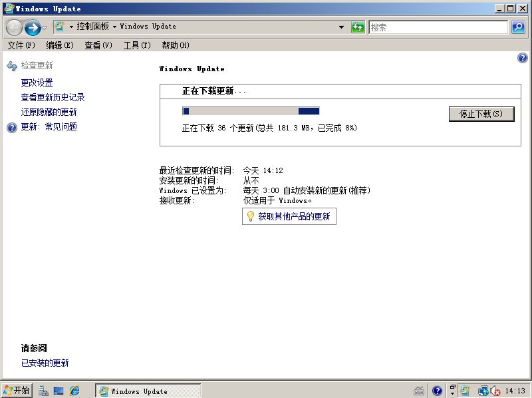The image size is (532, 398).
Task: Click the blue help icon at top right
Action: tap(523, 58)
